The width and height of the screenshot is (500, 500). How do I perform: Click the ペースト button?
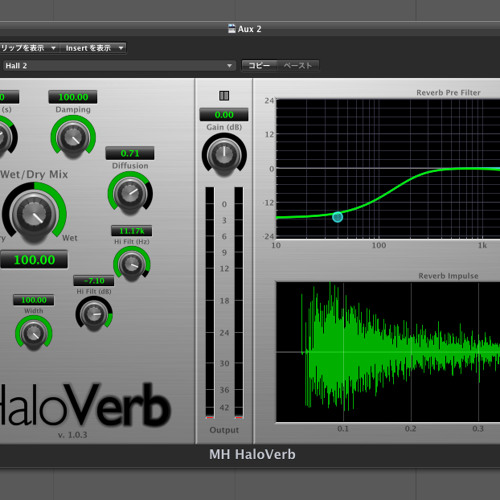coord(298,65)
